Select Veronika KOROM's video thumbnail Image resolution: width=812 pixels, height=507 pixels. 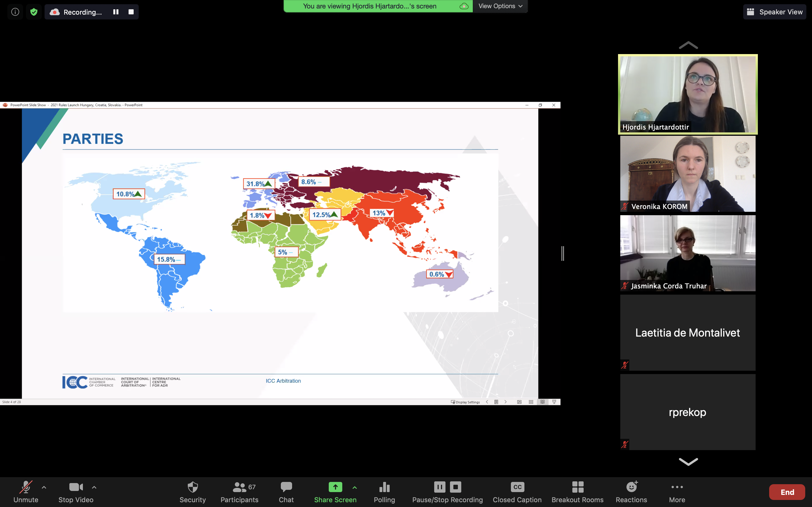tap(687, 174)
